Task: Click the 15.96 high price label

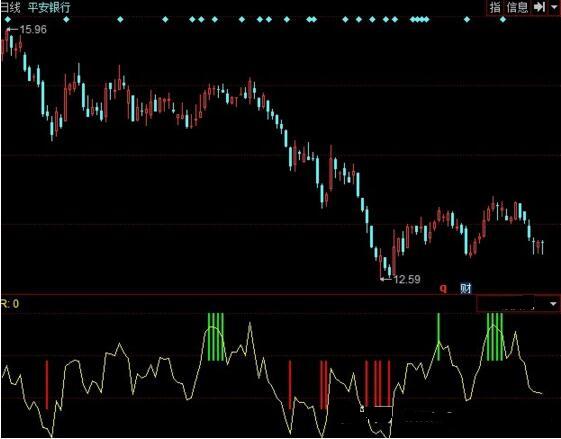Action: tap(33, 30)
